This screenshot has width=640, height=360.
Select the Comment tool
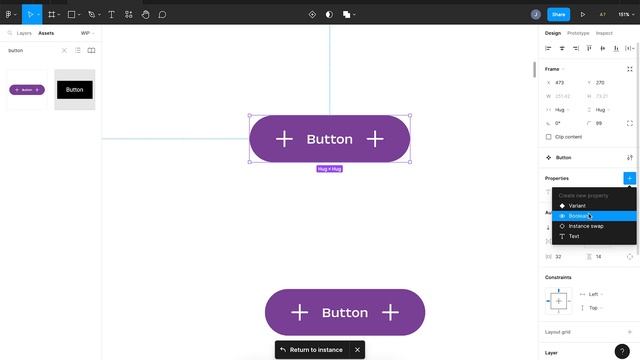(x=162, y=14)
